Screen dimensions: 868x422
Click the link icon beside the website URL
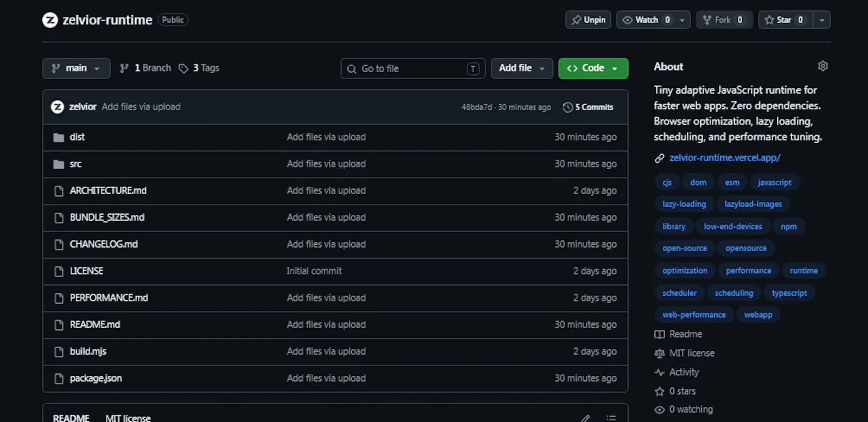click(x=659, y=158)
